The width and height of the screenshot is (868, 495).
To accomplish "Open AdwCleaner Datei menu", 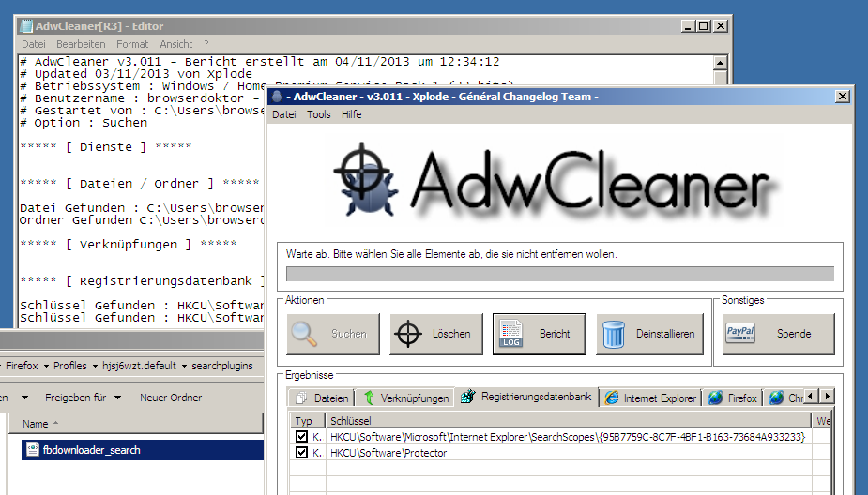I will click(x=284, y=114).
